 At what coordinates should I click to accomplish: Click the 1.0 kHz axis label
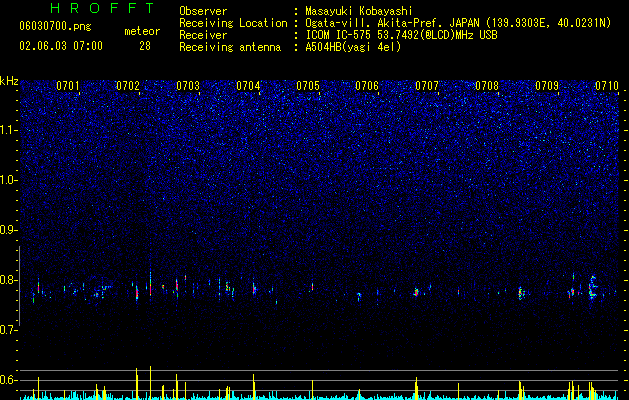8,180
